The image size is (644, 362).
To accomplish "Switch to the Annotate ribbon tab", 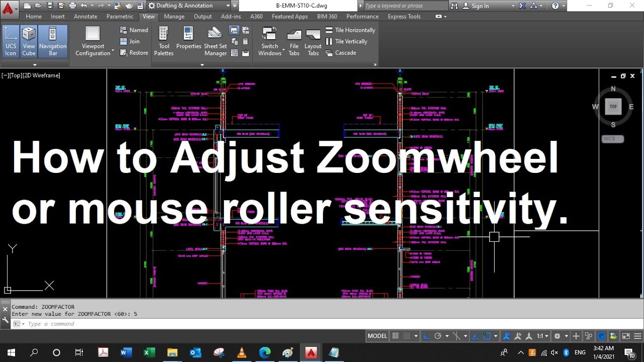I will tap(86, 16).
